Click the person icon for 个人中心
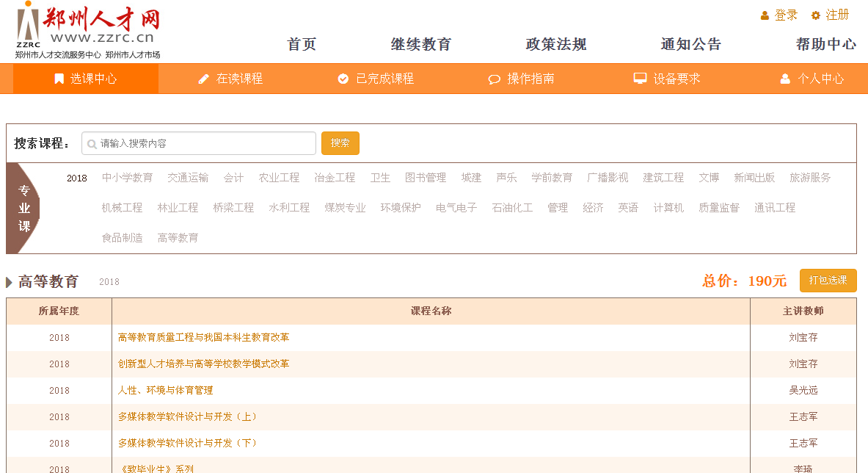The image size is (868, 473). [785, 79]
